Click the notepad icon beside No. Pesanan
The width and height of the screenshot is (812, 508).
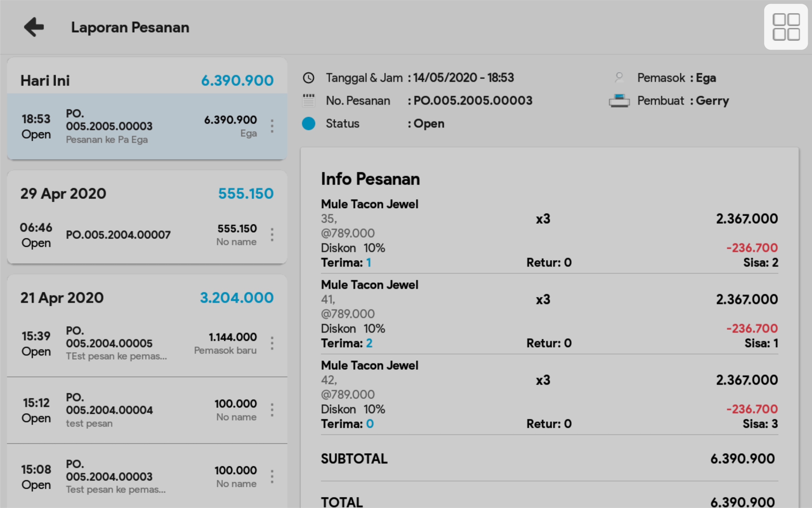pyautogui.click(x=308, y=101)
